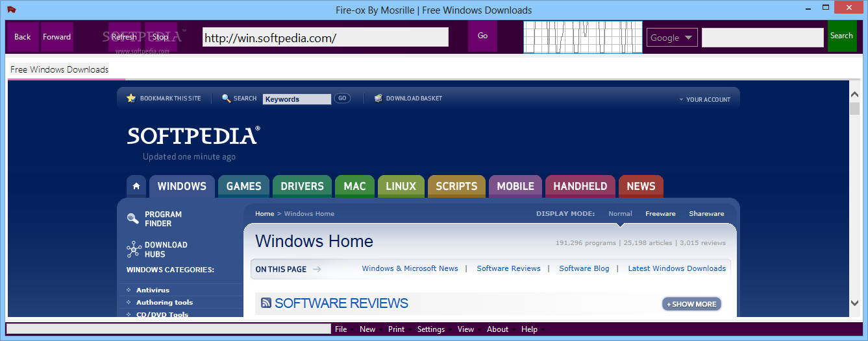This screenshot has width=868, height=341.
Task: Select the LINUX category tab
Action: click(x=401, y=186)
